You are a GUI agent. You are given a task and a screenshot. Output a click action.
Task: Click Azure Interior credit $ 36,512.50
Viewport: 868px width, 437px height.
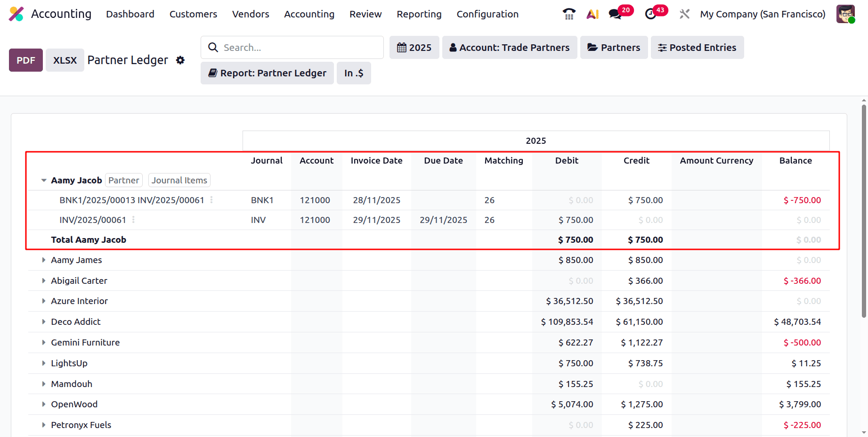639,301
